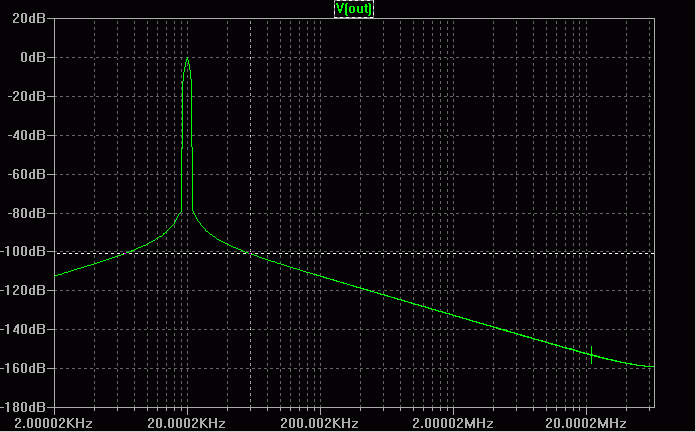Image resolution: width=696 pixels, height=432 pixels.
Task: Click the -100dB vertical axis label
Action: (x=23, y=252)
